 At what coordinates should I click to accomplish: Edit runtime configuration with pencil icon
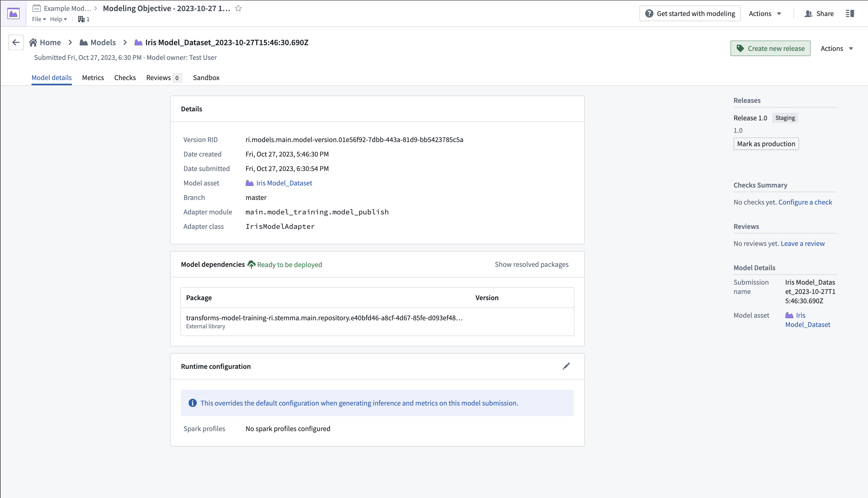(566, 366)
